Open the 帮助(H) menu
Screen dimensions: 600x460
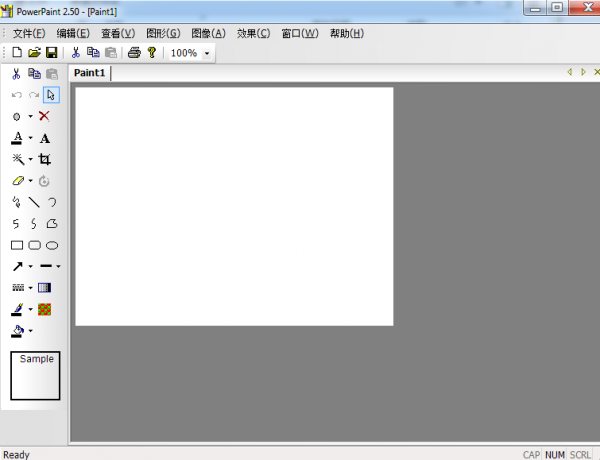[x=347, y=34]
